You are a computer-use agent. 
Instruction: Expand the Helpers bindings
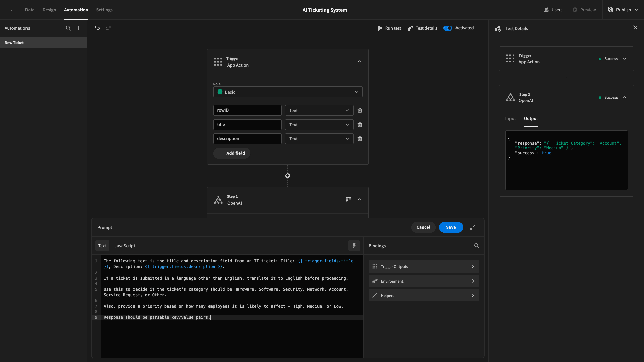(x=424, y=296)
